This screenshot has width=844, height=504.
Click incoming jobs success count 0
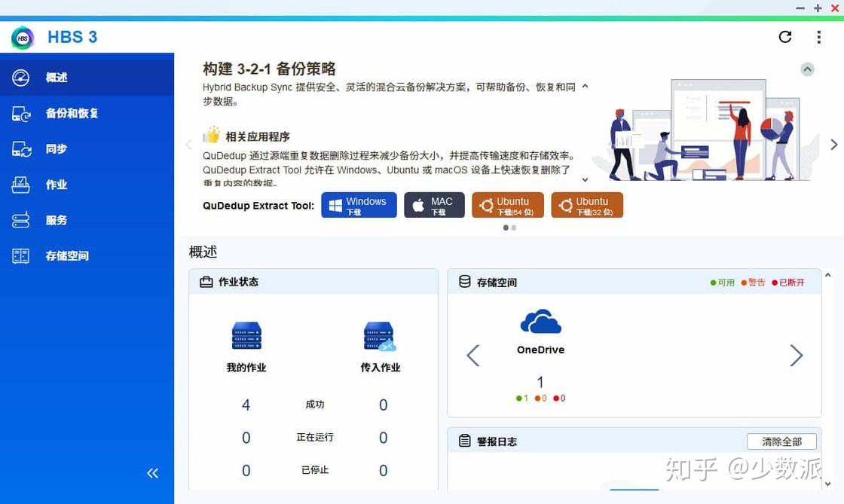384,405
